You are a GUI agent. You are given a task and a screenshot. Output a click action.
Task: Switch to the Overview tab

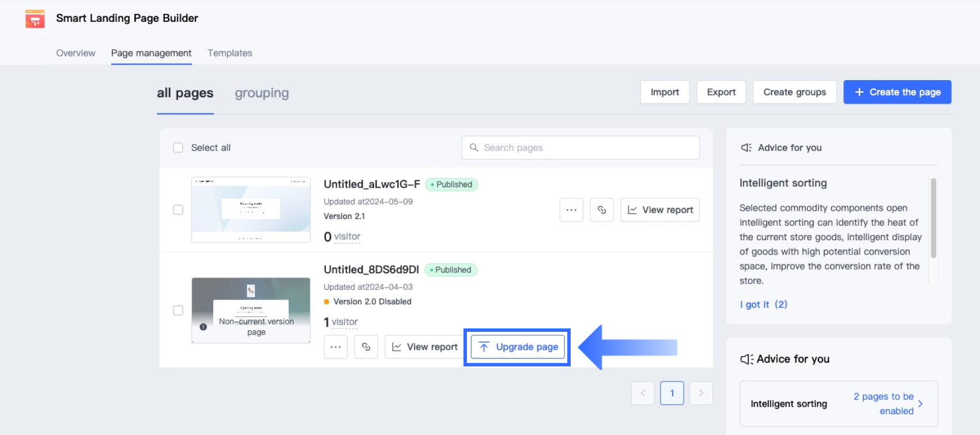coord(76,53)
